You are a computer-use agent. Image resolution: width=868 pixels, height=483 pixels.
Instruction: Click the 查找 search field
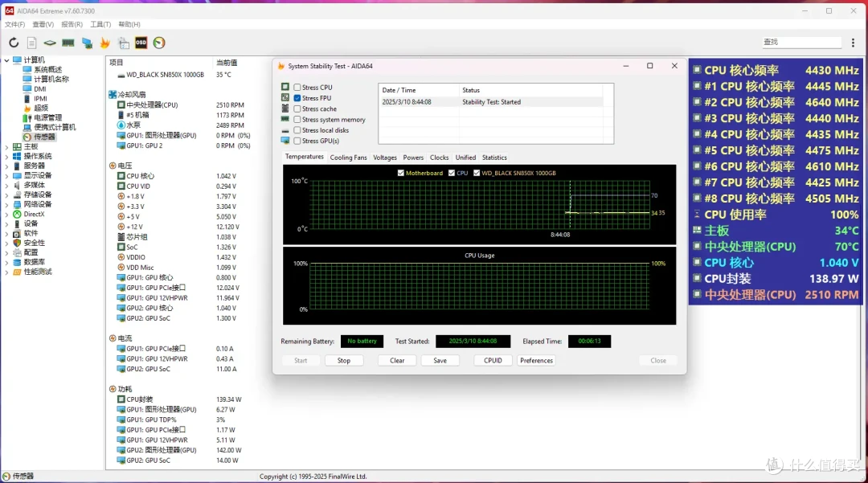pos(801,42)
